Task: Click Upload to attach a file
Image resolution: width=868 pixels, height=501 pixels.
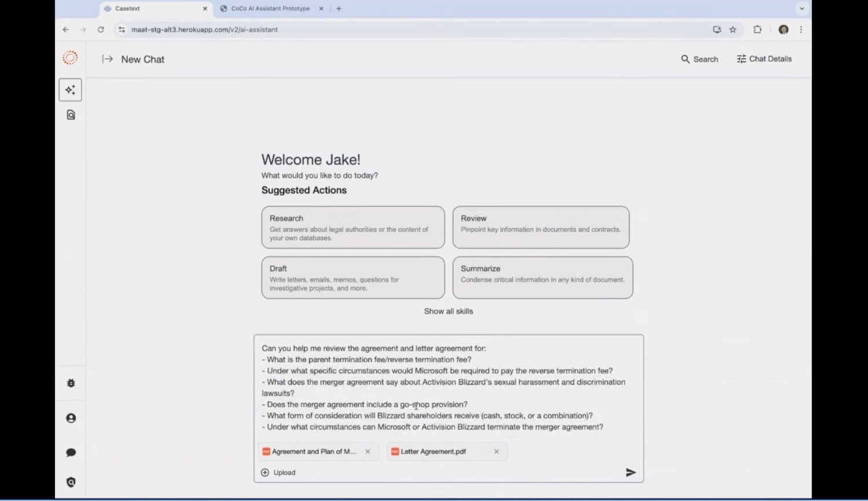Action: [x=279, y=473]
